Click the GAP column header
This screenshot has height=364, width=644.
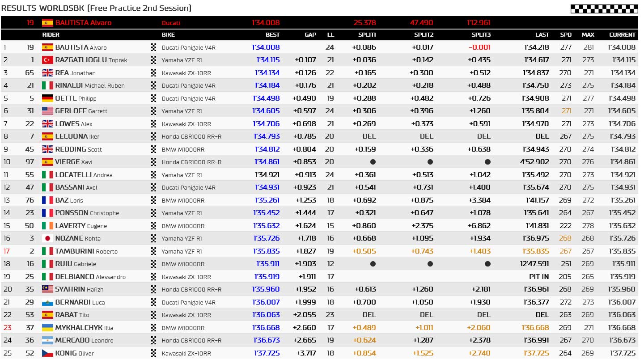[310, 34]
